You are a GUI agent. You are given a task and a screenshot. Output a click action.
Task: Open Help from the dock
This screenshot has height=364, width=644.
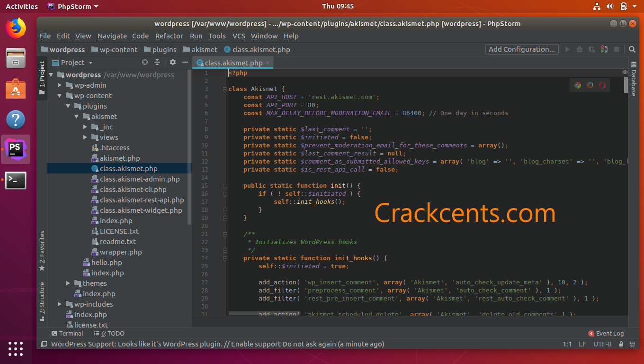pyautogui.click(x=16, y=119)
